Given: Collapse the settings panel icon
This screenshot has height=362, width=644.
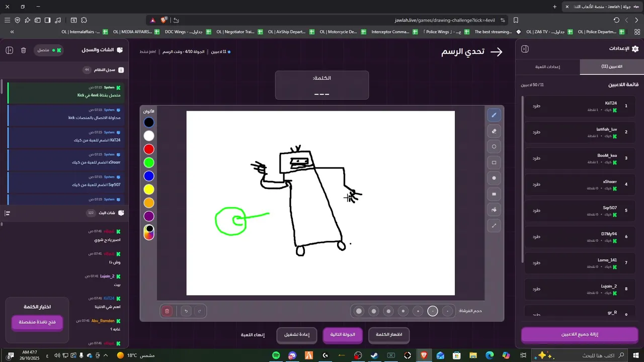Looking at the screenshot, I should (525, 49).
